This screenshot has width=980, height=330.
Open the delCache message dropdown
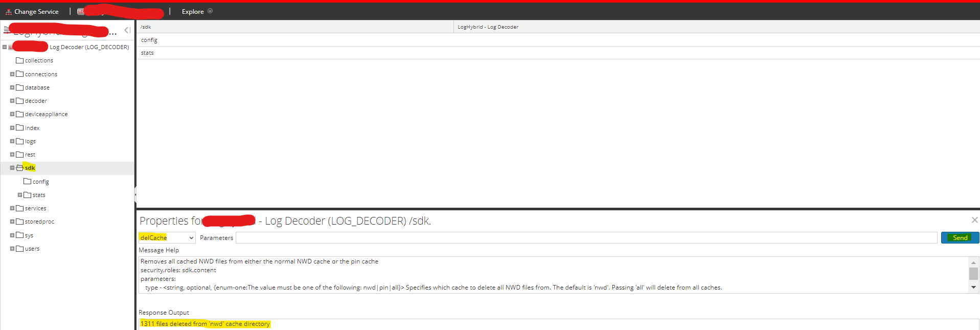(x=167, y=237)
